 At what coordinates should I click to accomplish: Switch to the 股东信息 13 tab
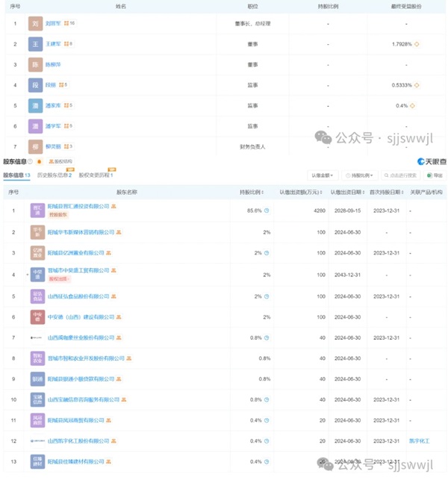(16, 175)
